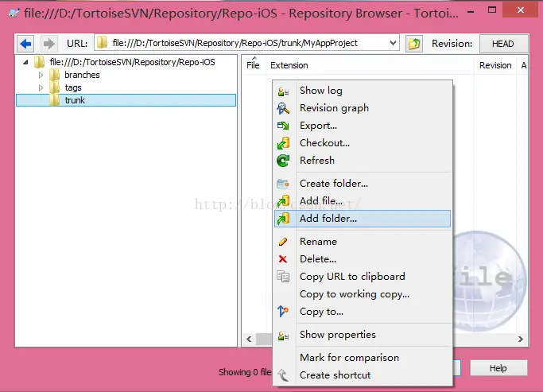The width and height of the screenshot is (543, 392).
Task: Click the Revision column header
Action: click(x=495, y=65)
